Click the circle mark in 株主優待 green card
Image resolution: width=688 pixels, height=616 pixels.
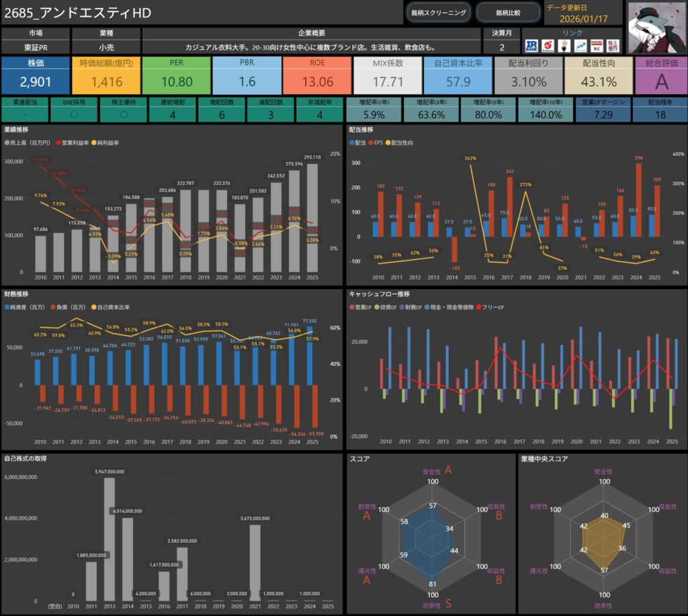coord(123,114)
